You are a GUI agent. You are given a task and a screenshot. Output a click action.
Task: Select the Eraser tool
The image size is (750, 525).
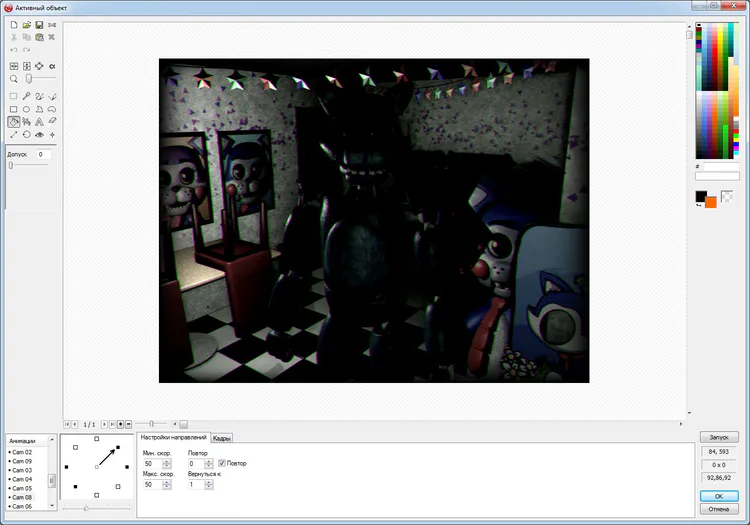52,122
